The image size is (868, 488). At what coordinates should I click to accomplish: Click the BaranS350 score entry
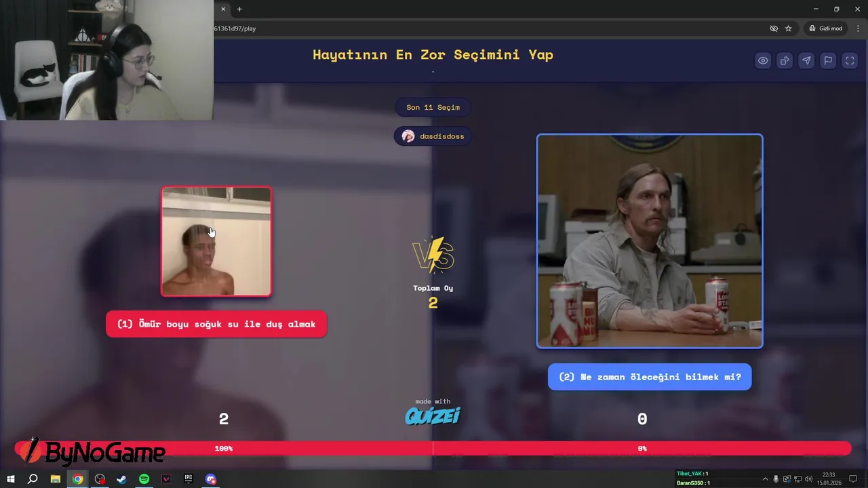coord(692,483)
